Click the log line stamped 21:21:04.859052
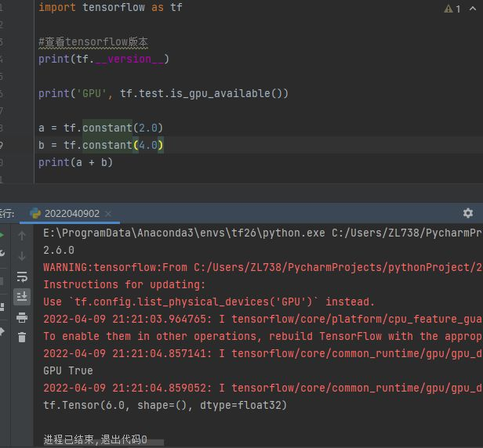The width and height of the screenshot is (483, 448). point(263,388)
